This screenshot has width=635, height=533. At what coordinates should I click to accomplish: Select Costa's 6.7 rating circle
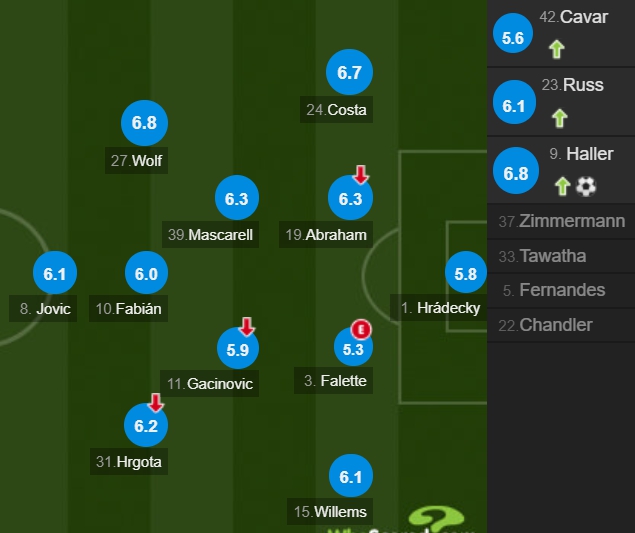tap(349, 72)
